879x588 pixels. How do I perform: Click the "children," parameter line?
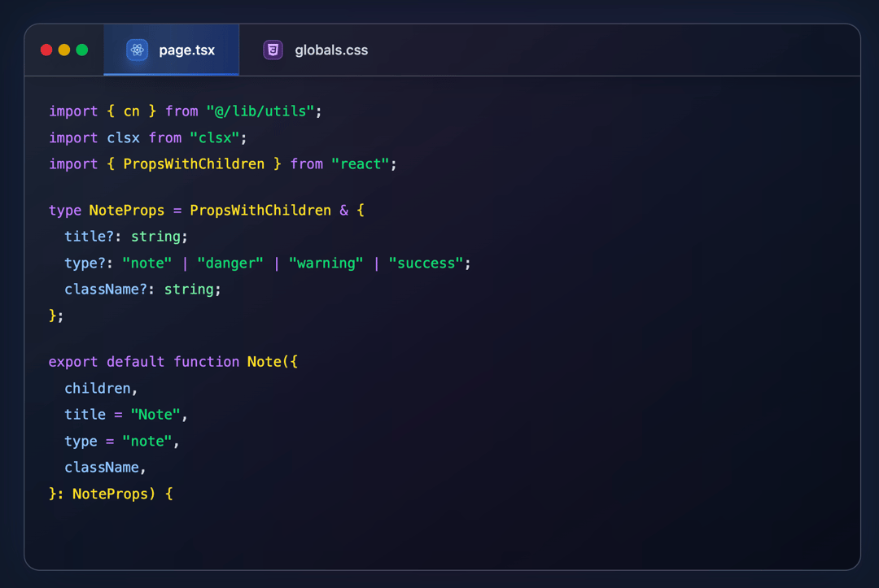pyautogui.click(x=101, y=388)
